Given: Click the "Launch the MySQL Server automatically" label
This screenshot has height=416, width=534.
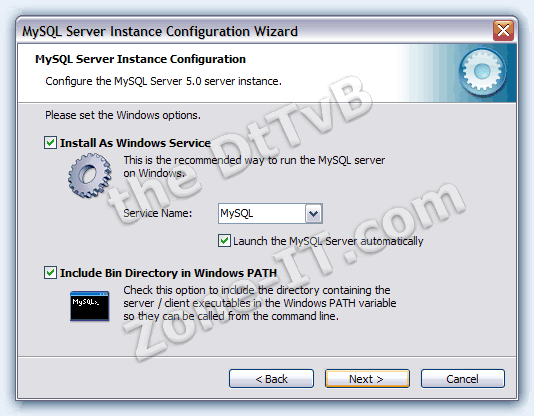Looking at the screenshot, I should [328, 241].
